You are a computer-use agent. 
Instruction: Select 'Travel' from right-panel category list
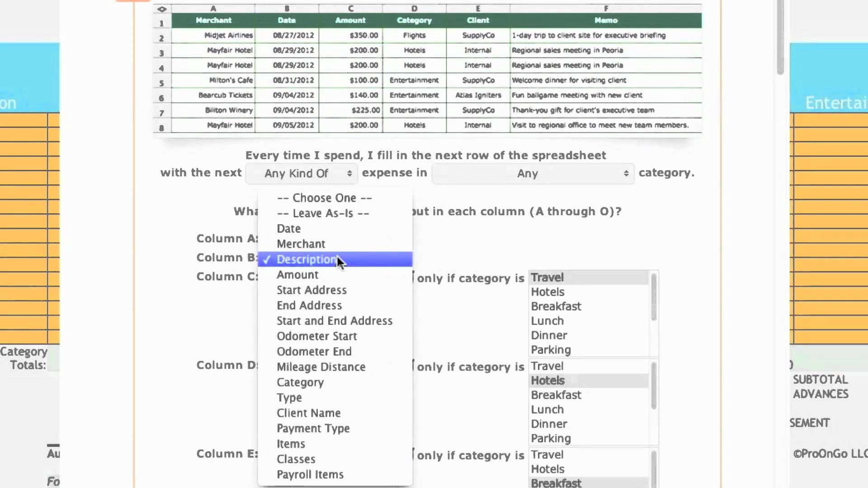tap(547, 277)
